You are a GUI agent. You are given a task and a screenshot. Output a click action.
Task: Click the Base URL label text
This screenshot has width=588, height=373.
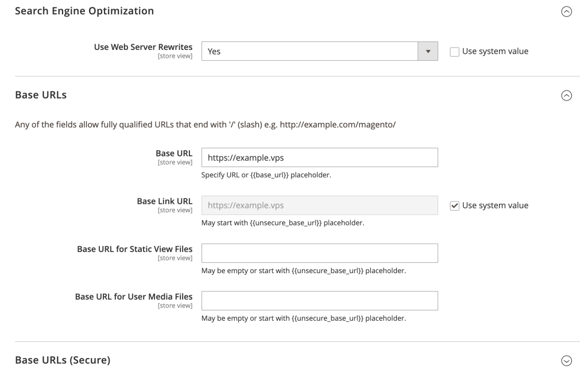pyautogui.click(x=174, y=153)
